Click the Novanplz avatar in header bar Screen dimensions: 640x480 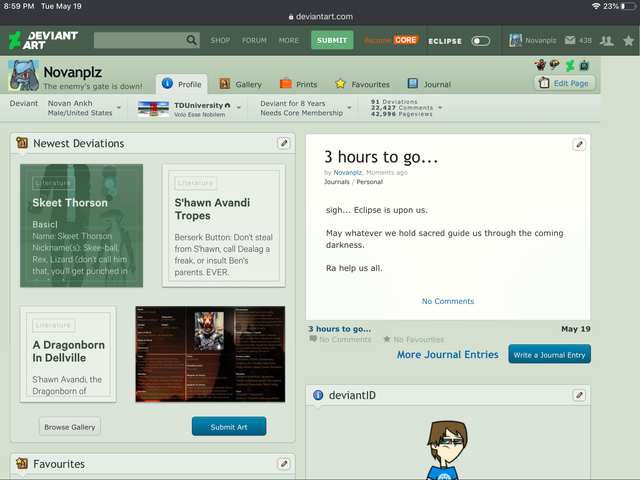pos(516,40)
